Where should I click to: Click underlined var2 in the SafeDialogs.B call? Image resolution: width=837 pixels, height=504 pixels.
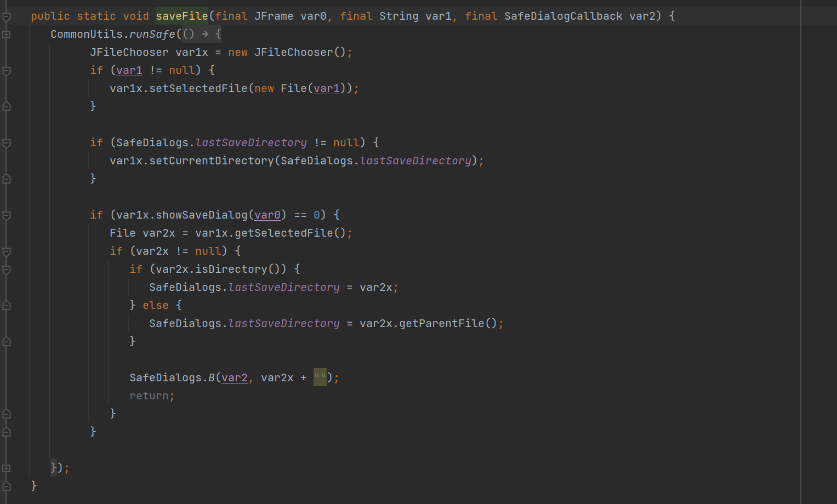tap(234, 377)
